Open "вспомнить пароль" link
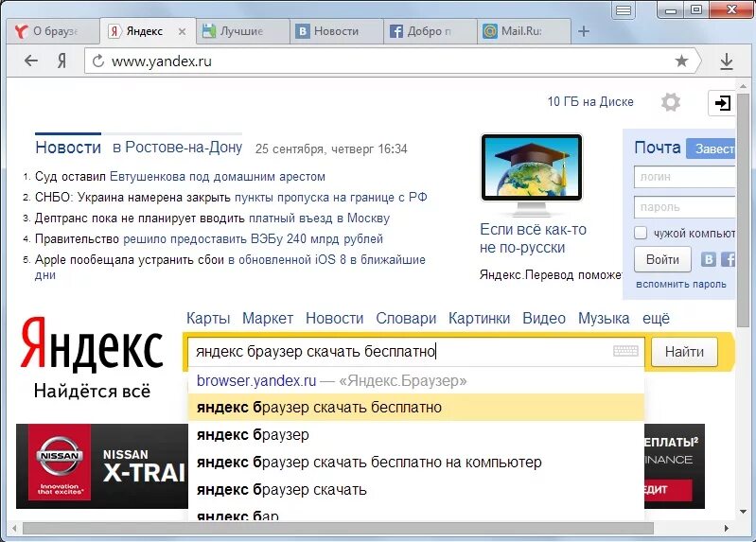This screenshot has width=756, height=542. (681, 285)
